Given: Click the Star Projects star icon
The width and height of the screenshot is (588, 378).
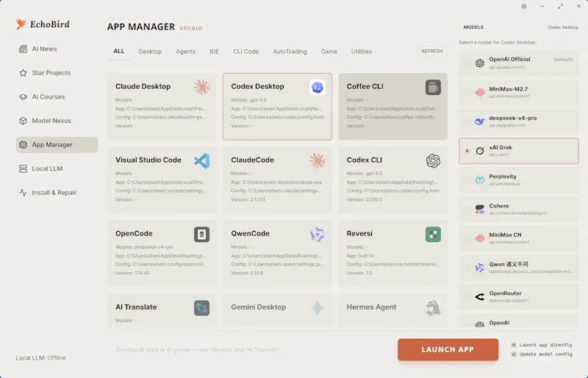Looking at the screenshot, I should [x=23, y=73].
